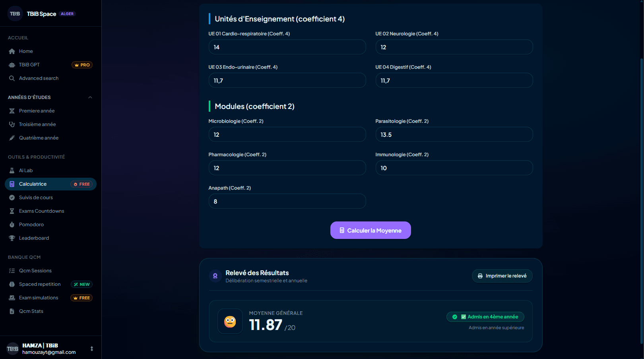This screenshot has height=359, width=644.
Task: Collapse the Années d'études section chevron
Action: [90, 97]
